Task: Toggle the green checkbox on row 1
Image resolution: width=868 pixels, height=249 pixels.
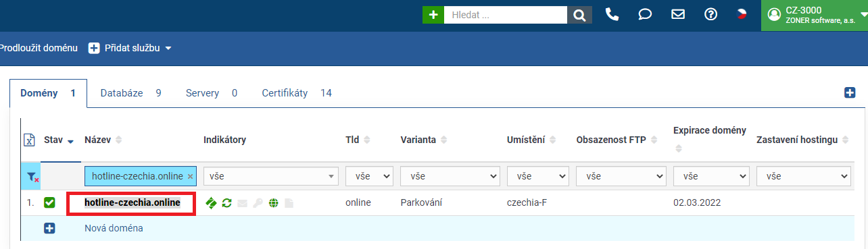Action: coord(49,202)
